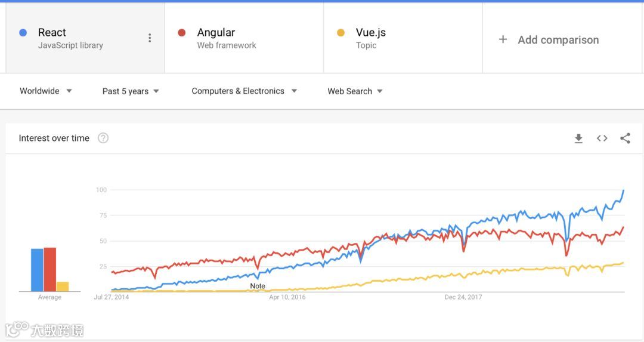Select the React search term card

pyautogui.click(x=78, y=38)
